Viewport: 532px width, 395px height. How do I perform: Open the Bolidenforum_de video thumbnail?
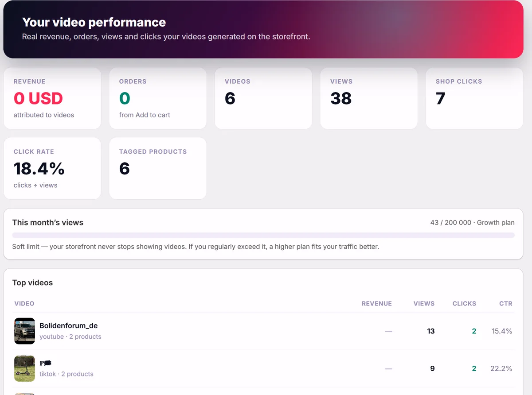pos(24,331)
